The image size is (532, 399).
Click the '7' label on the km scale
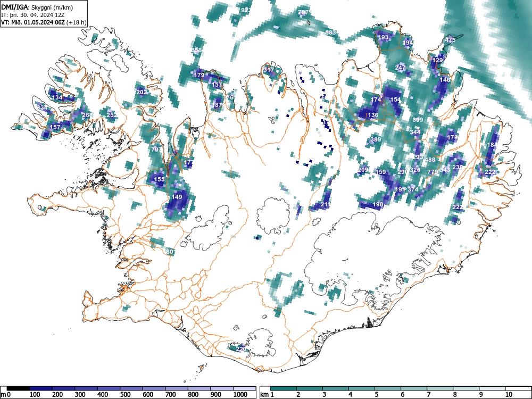[x=428, y=395]
